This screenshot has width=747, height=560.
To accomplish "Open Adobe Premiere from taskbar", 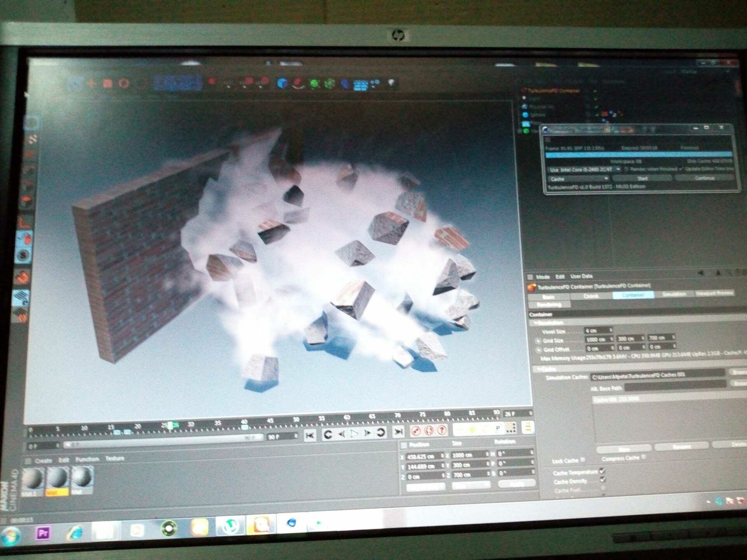I will point(43,533).
